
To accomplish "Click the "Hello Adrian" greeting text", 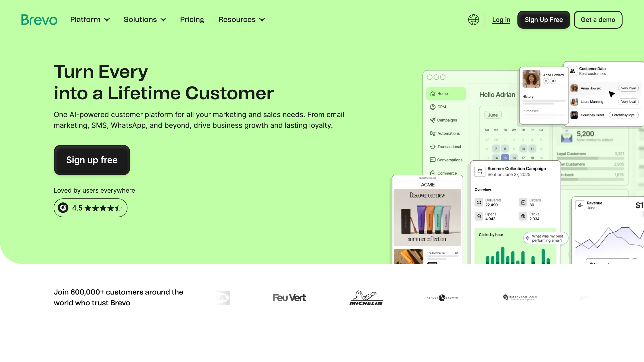I will click(497, 95).
